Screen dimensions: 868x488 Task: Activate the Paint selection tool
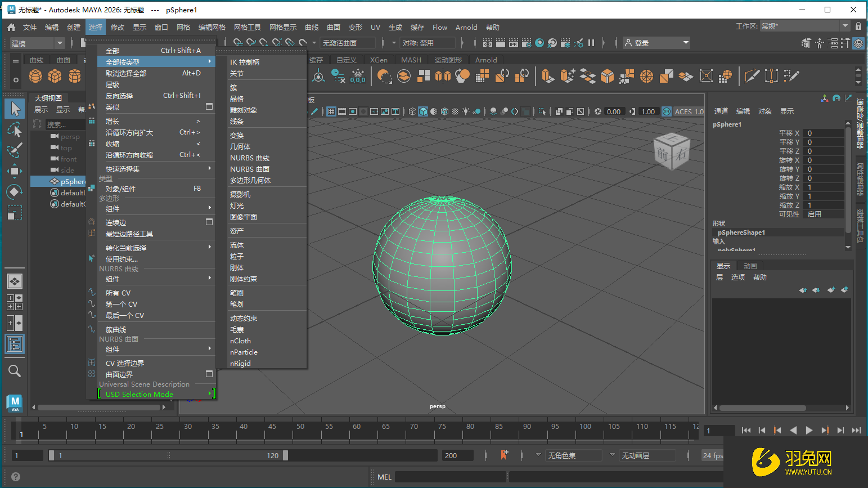point(14,149)
